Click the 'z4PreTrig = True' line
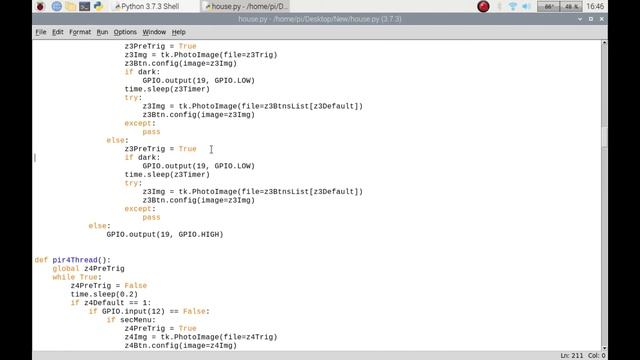The height and width of the screenshot is (360, 640). click(160, 329)
